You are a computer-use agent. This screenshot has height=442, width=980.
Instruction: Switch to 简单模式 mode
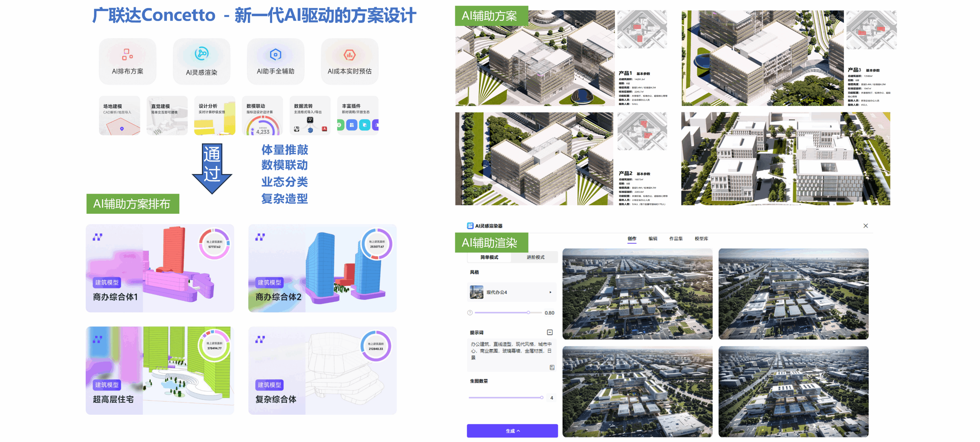[489, 257]
